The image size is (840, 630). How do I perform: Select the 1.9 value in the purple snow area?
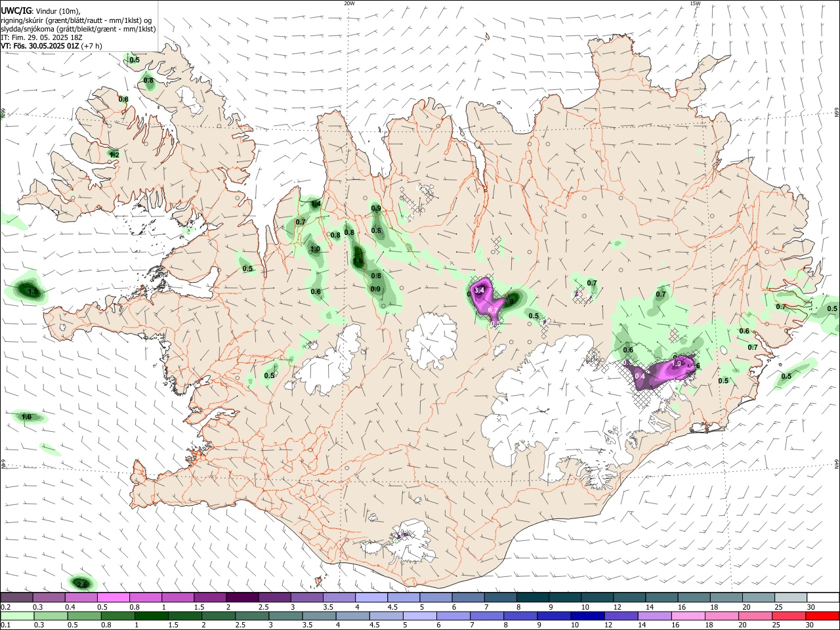pyautogui.click(x=678, y=363)
